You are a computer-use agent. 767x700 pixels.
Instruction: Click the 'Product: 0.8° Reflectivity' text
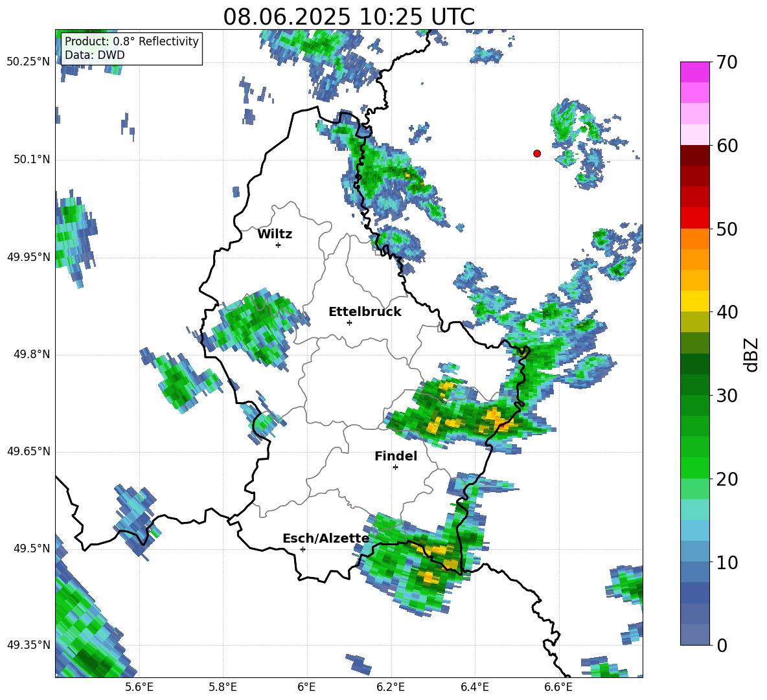point(132,41)
